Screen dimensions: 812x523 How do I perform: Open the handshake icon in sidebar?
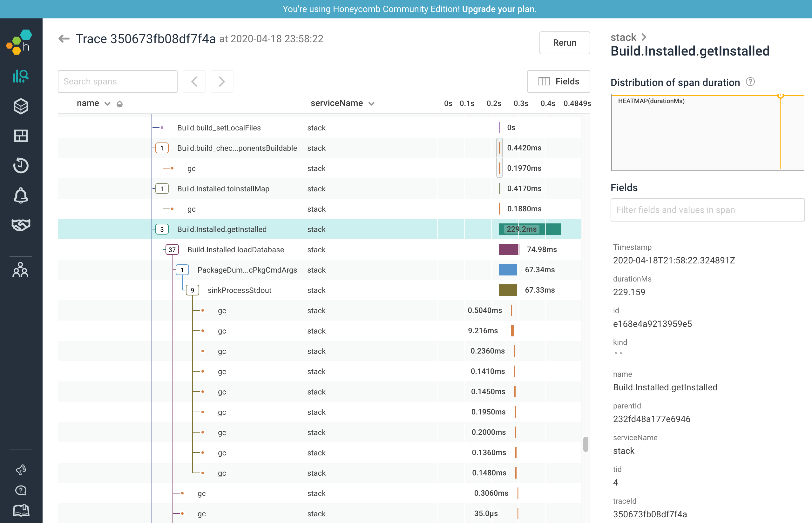20,224
